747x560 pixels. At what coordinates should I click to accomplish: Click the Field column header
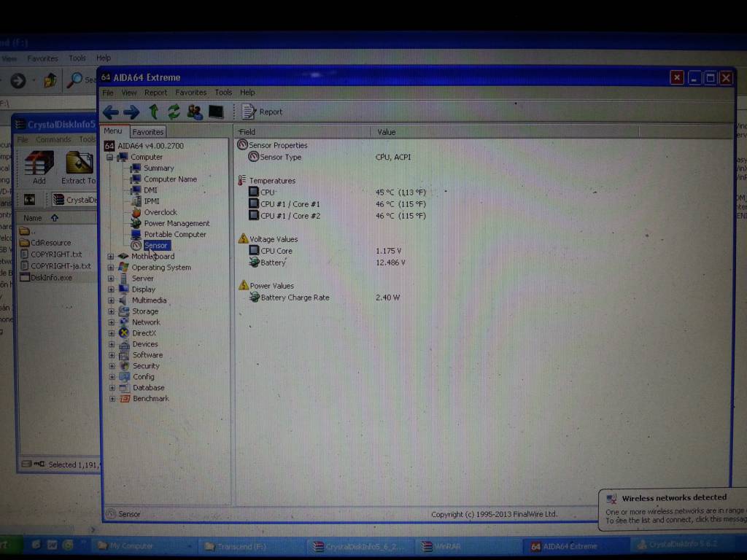pyautogui.click(x=302, y=132)
